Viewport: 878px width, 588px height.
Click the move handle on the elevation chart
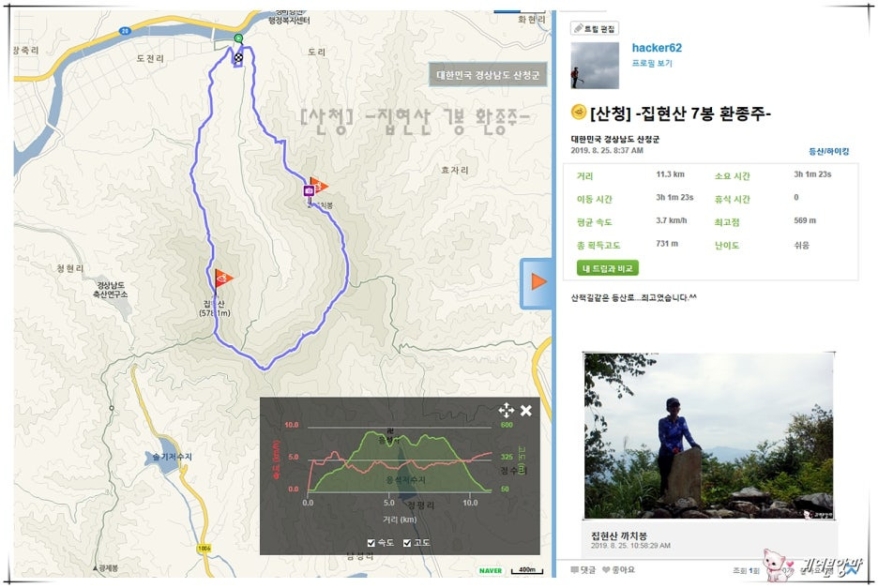pyautogui.click(x=507, y=411)
